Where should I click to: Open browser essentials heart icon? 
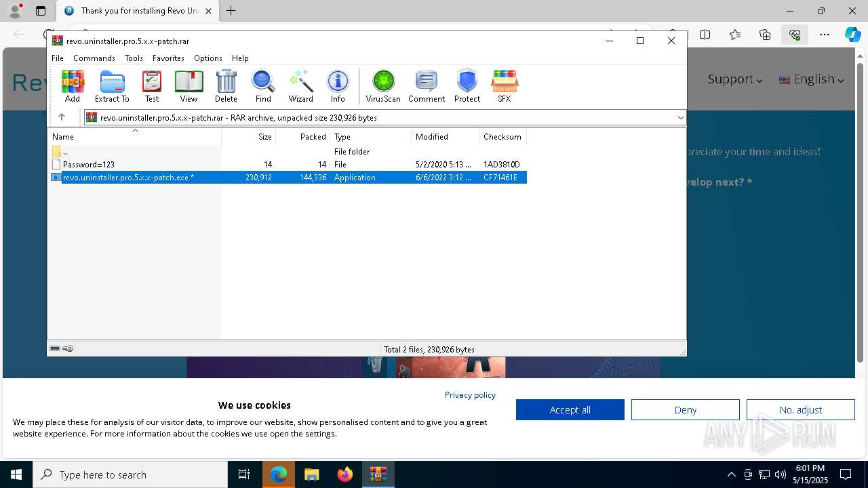click(x=795, y=35)
